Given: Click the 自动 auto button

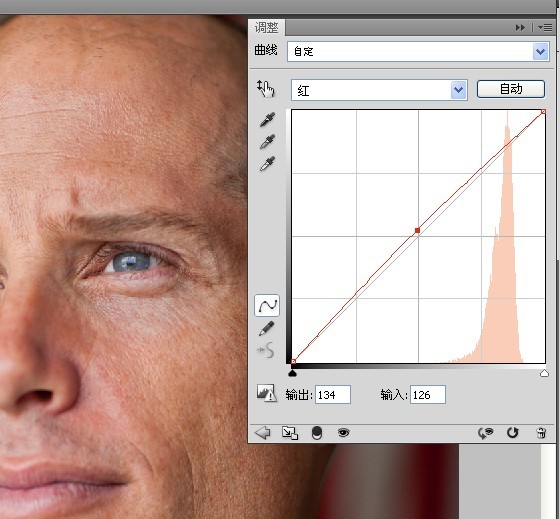Looking at the screenshot, I should click(x=511, y=89).
